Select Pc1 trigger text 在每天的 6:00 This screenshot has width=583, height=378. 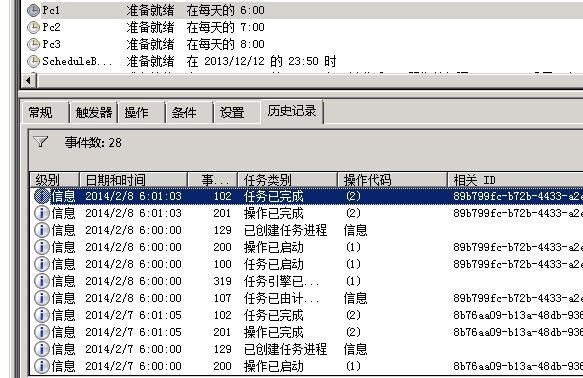(225, 10)
